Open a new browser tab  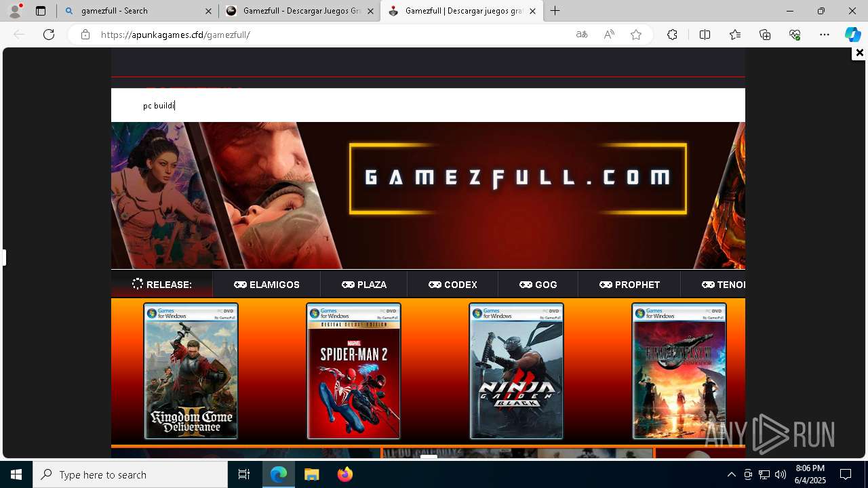tap(555, 11)
